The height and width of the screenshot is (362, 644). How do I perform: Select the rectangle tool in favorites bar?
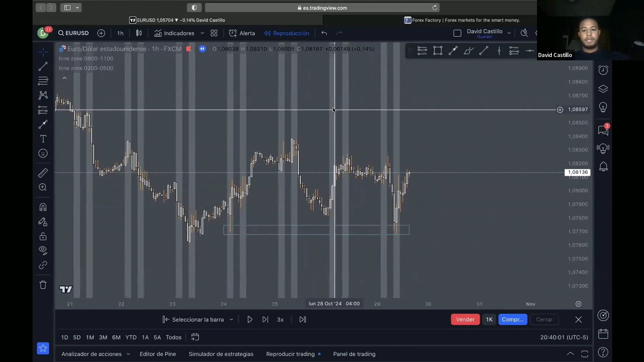438,51
